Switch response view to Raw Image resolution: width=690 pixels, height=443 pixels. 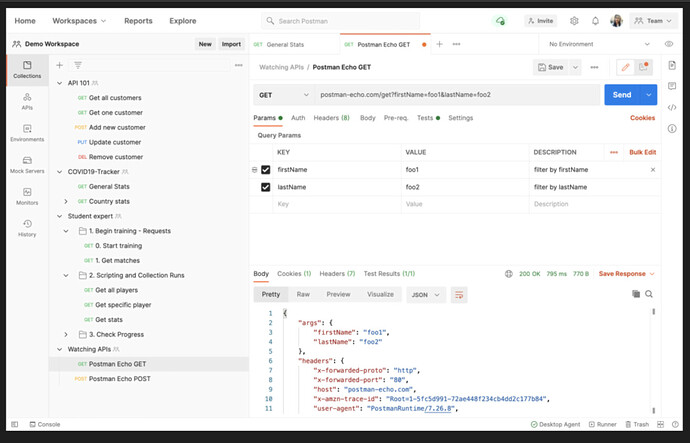pos(303,294)
